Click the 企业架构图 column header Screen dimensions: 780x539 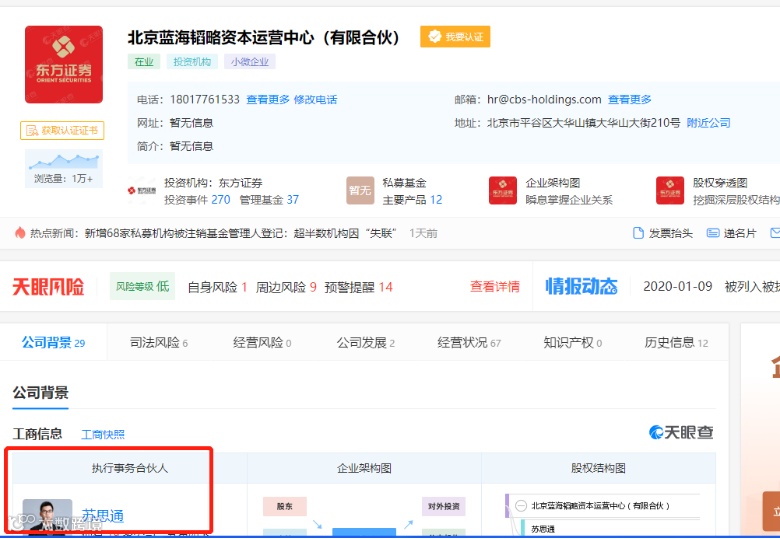pos(364,468)
